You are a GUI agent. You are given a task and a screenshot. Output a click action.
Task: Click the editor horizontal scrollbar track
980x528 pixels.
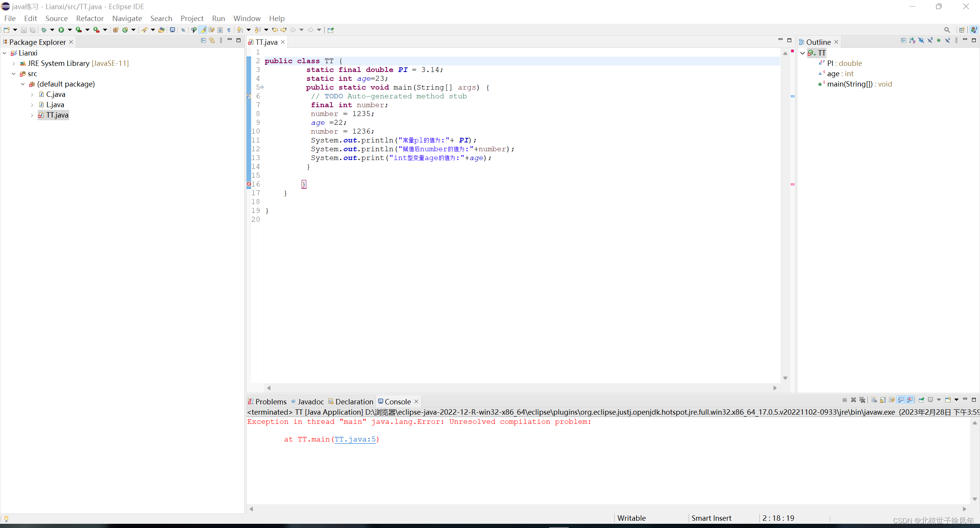(x=521, y=388)
